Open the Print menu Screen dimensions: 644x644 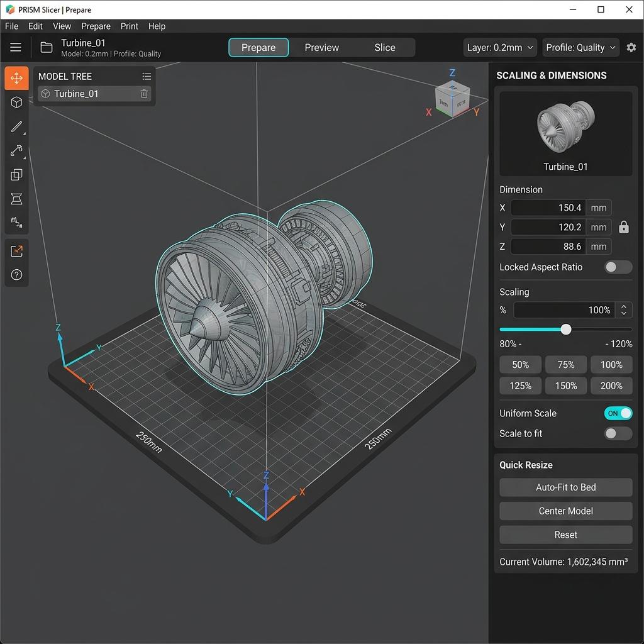point(130,26)
